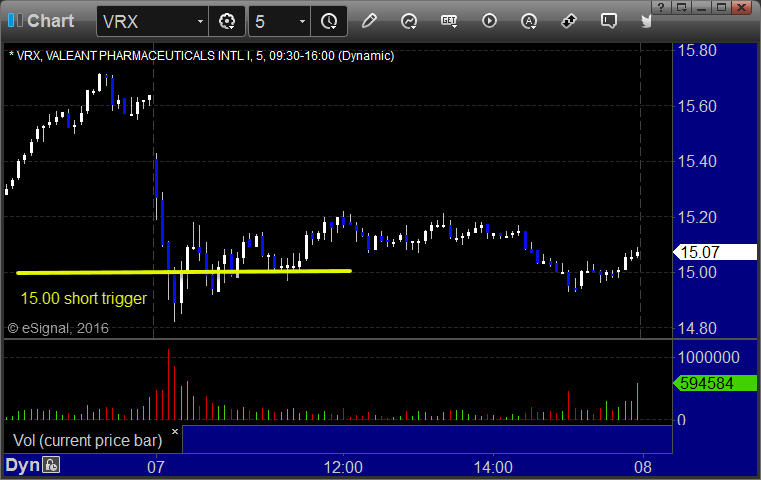The image size is (761, 480).
Task: Share chart via Twitter bird icon
Action: pyautogui.click(x=646, y=21)
